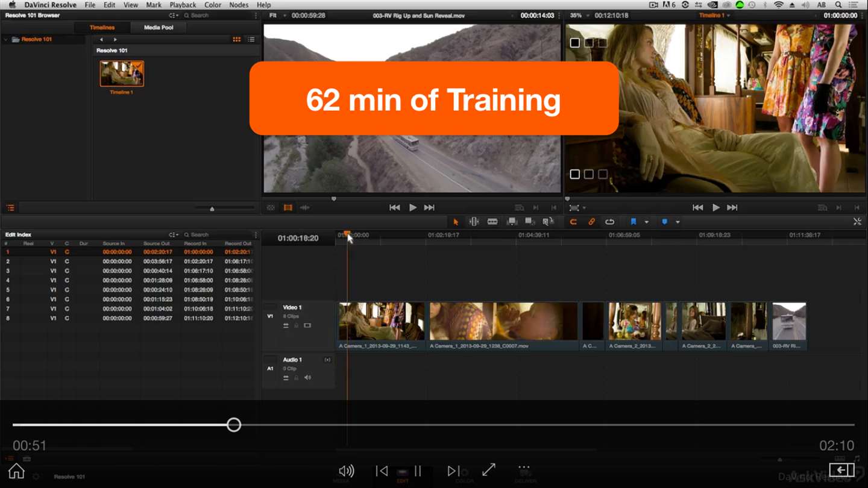Switch media browser to list view
The image size is (868, 488).
click(x=251, y=39)
